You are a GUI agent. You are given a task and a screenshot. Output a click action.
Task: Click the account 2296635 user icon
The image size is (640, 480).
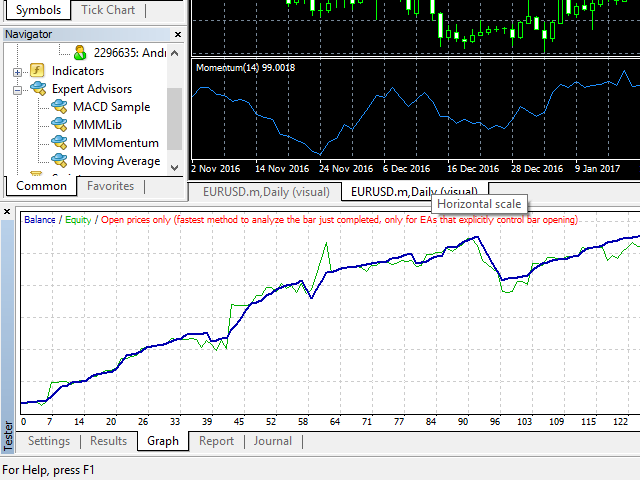[x=82, y=53]
